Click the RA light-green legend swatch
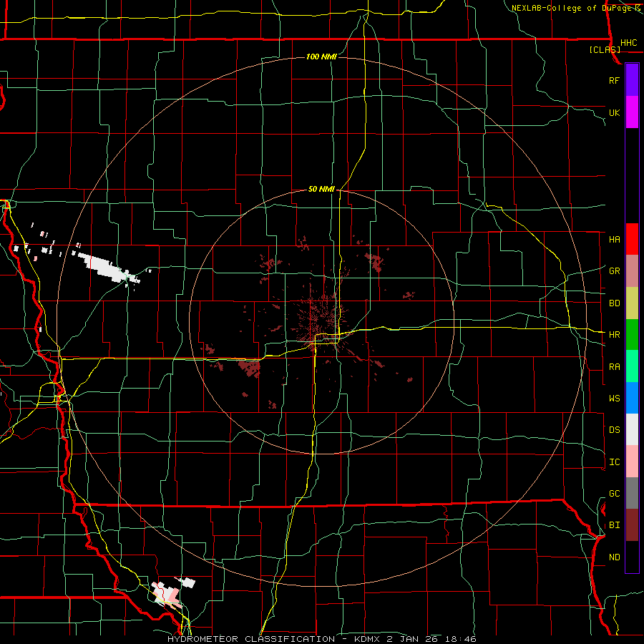The height and width of the screenshot is (644, 644). 632,366
